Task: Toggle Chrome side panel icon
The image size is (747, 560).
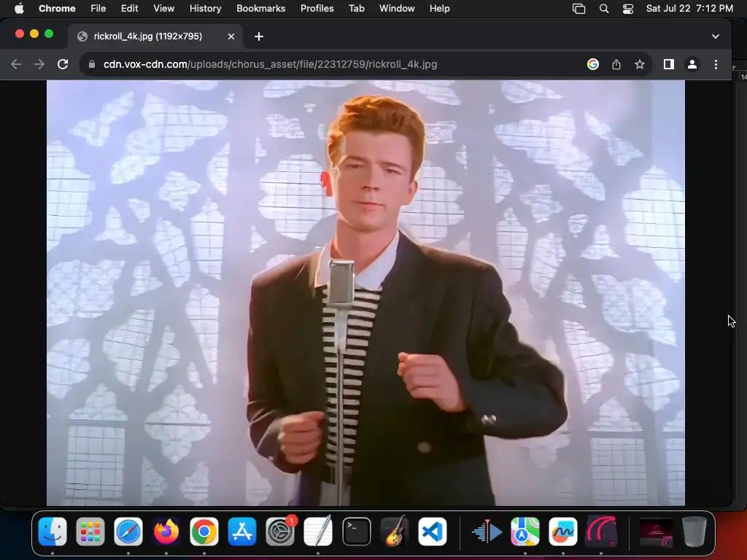Action: click(x=668, y=64)
